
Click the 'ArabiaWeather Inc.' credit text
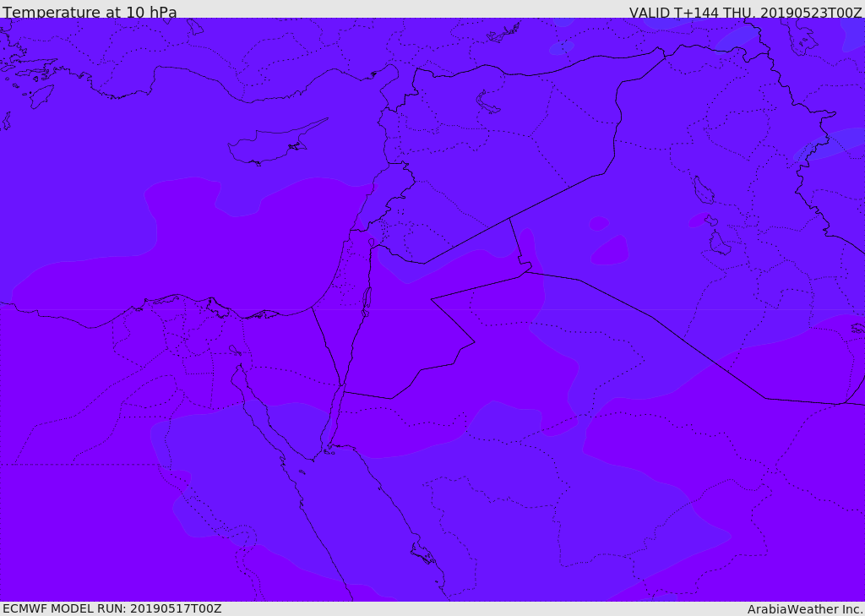point(804,609)
